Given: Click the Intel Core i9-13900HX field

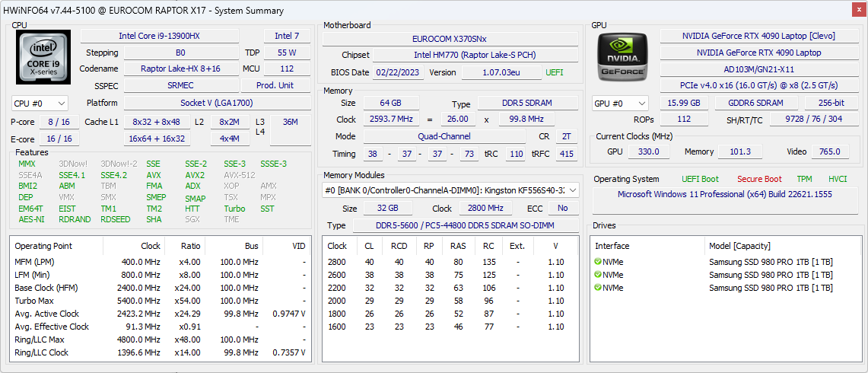Looking at the screenshot, I should [160, 36].
